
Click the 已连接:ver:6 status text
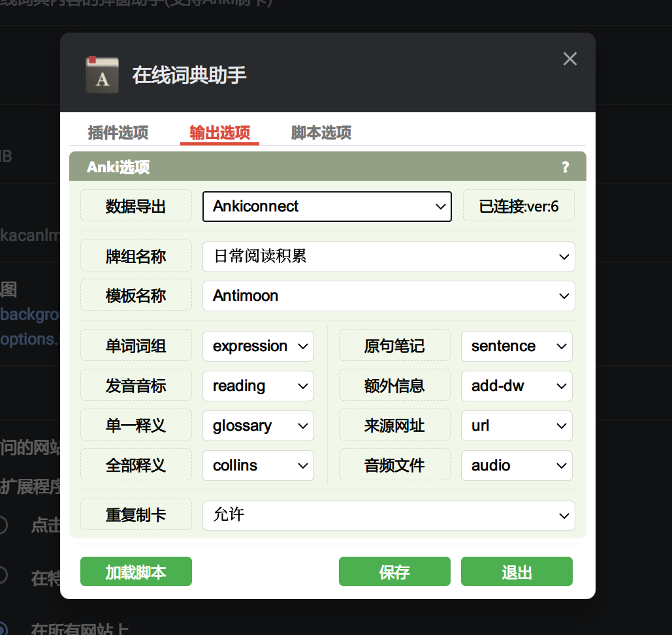click(x=519, y=206)
